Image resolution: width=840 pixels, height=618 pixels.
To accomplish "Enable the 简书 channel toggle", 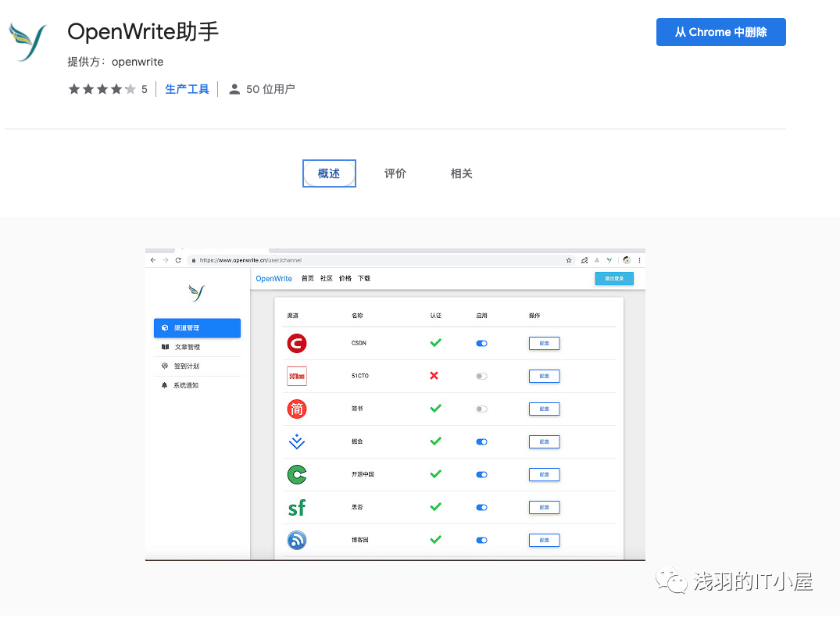I will click(481, 409).
